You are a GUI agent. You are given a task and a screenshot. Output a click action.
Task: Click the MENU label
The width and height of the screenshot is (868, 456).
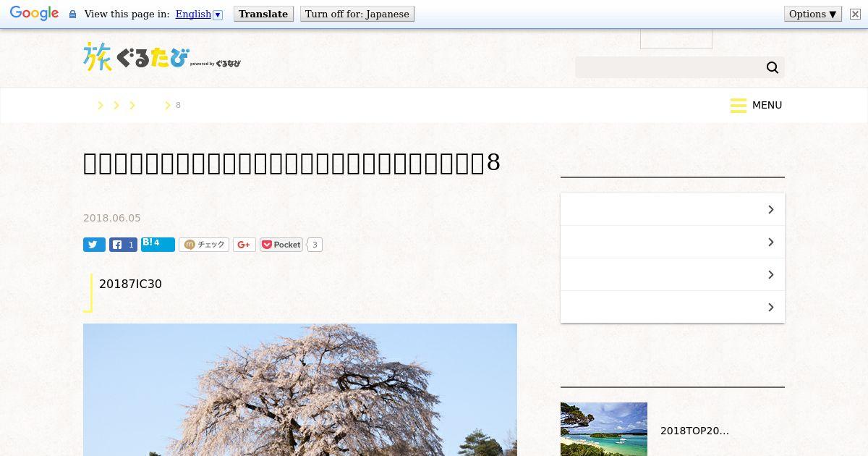pos(767,105)
